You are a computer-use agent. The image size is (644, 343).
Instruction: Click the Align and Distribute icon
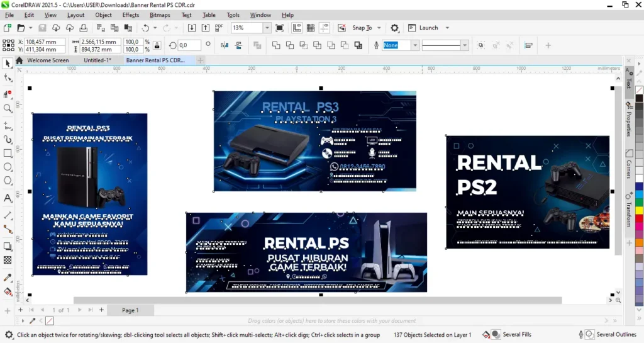528,45
